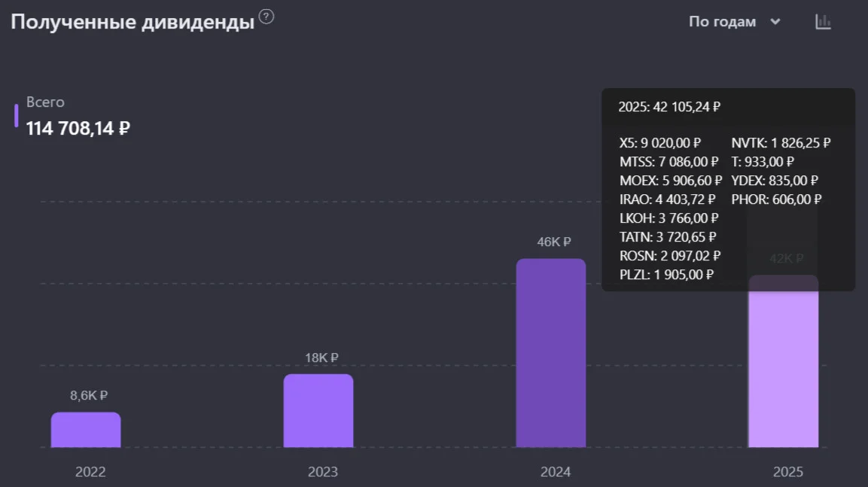Viewport: 868px width, 487px height.
Task: Open the 'По годам' period selector
Action: point(734,22)
